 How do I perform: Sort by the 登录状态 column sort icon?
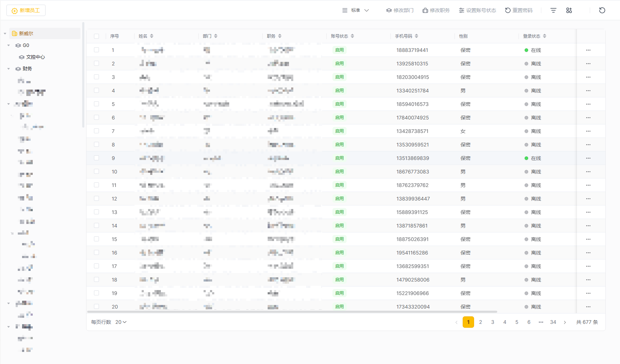(x=545, y=36)
